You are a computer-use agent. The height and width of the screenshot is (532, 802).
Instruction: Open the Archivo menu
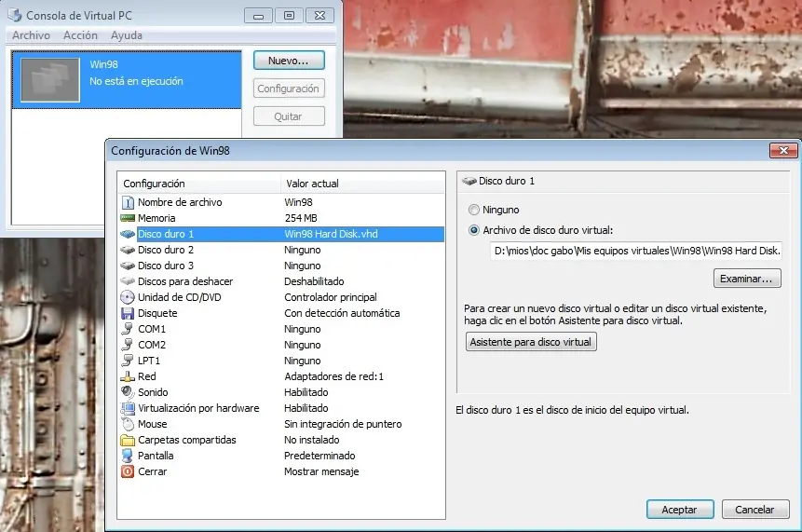coord(31,35)
